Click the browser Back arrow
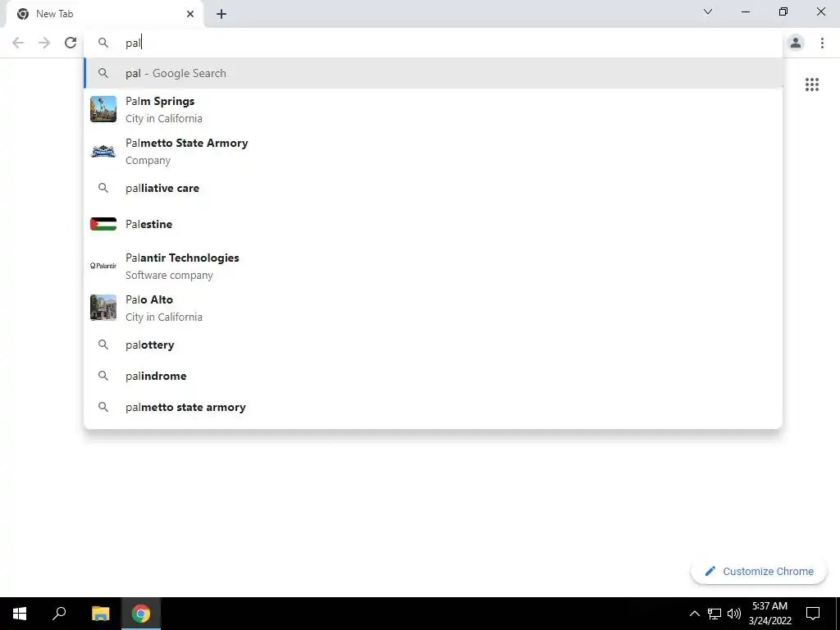Image resolution: width=840 pixels, height=630 pixels. pyautogui.click(x=18, y=43)
